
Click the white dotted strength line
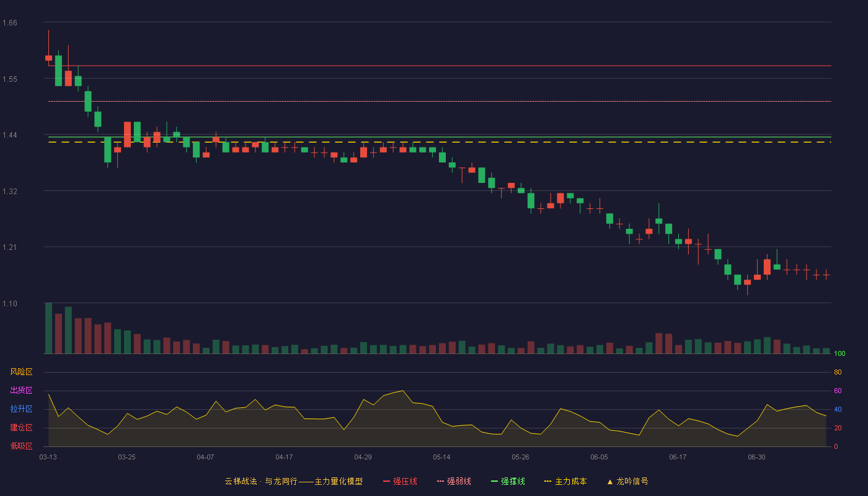tap(440, 101)
